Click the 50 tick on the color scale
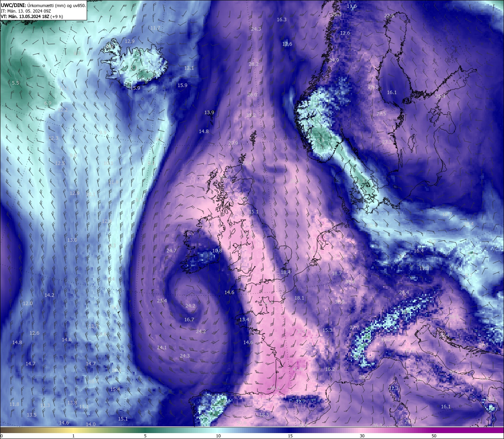The image size is (504, 439). coord(434,436)
